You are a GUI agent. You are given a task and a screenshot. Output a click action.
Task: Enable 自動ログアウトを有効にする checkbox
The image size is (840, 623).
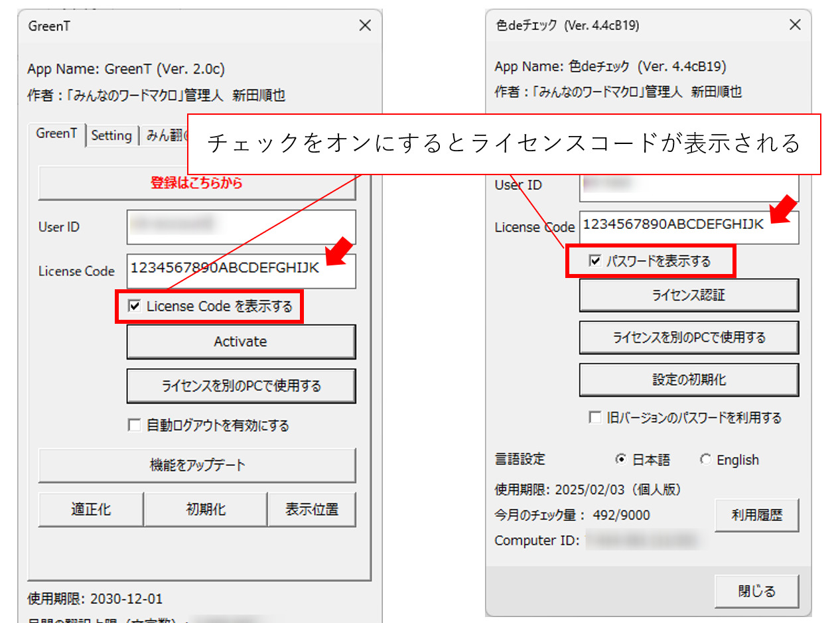coord(135,425)
